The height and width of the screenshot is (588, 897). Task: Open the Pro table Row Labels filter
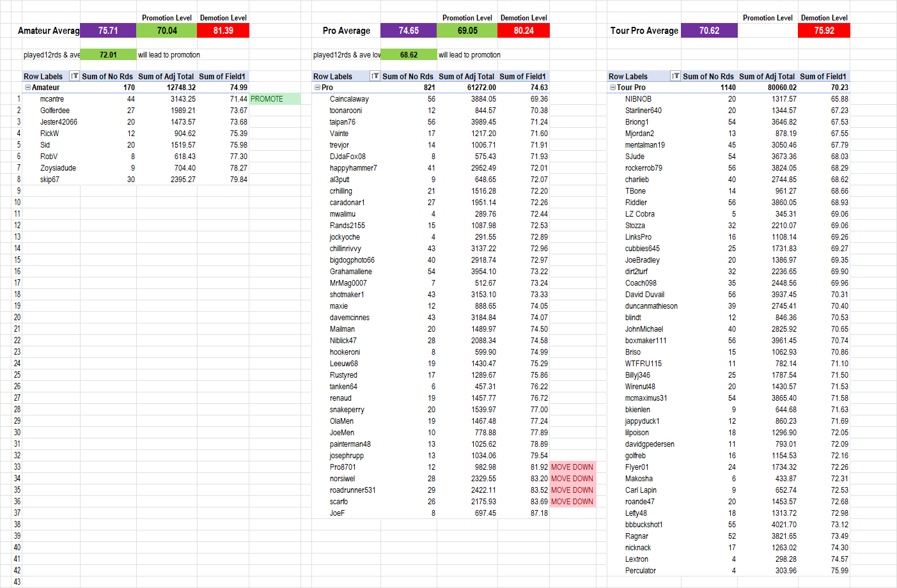[375, 76]
